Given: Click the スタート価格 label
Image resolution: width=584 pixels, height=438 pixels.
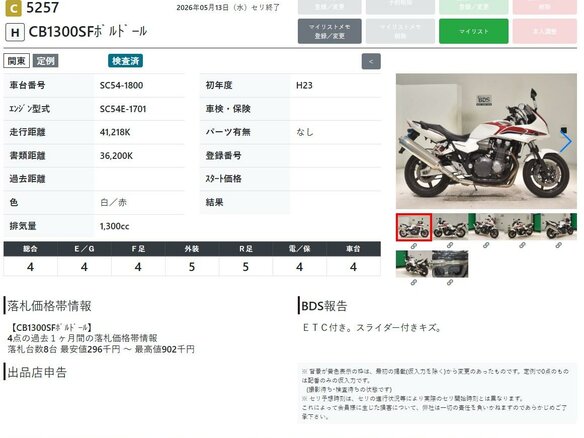Looking at the screenshot, I should [x=223, y=179].
